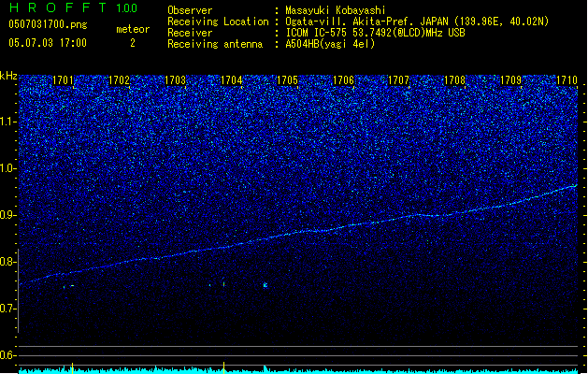Click the 1703 time marker

(175, 80)
